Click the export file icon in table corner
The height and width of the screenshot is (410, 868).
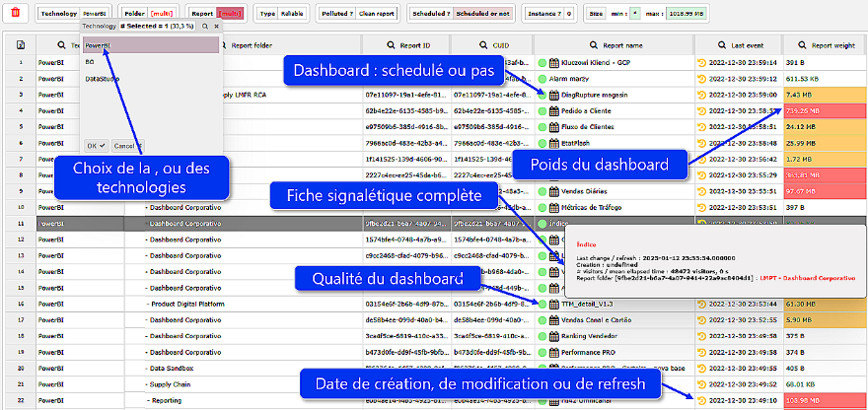[20, 45]
